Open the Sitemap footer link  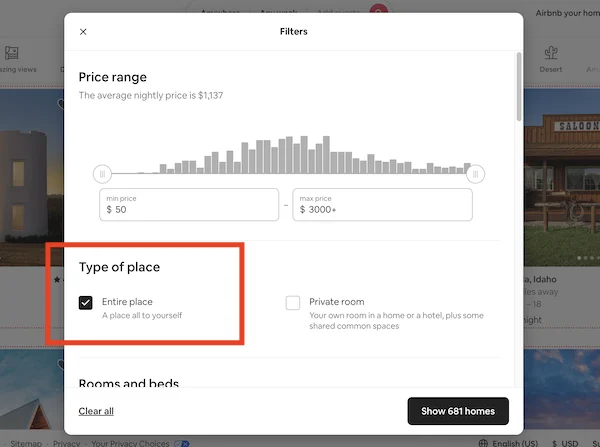26,443
